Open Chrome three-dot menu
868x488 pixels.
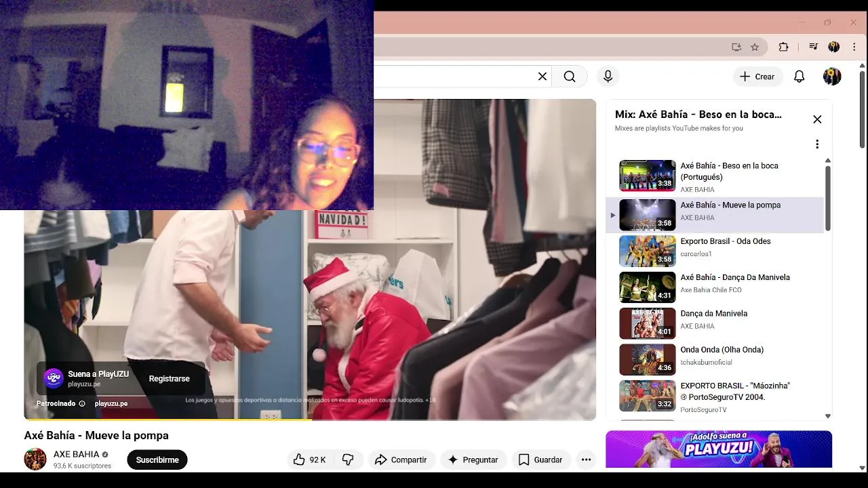coord(854,47)
